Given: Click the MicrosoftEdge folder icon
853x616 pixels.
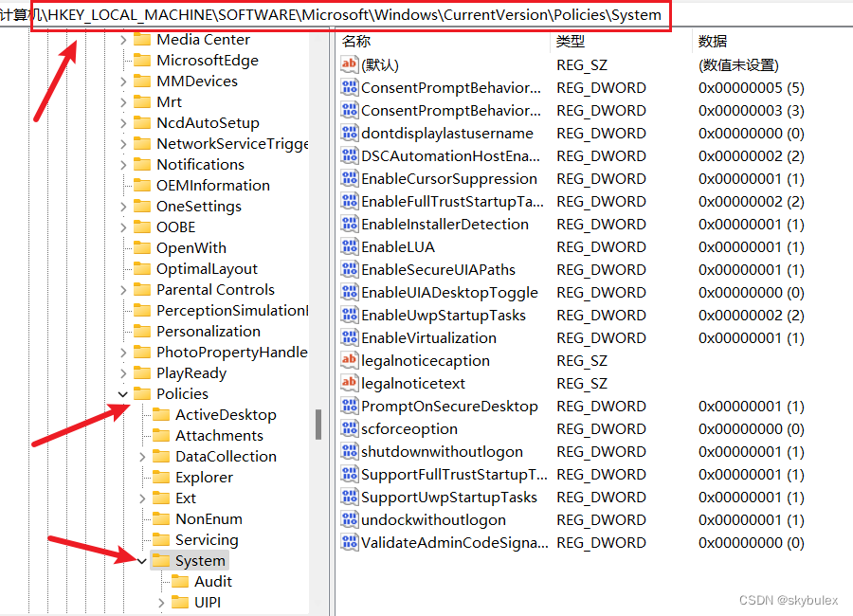Looking at the screenshot, I should click(142, 60).
